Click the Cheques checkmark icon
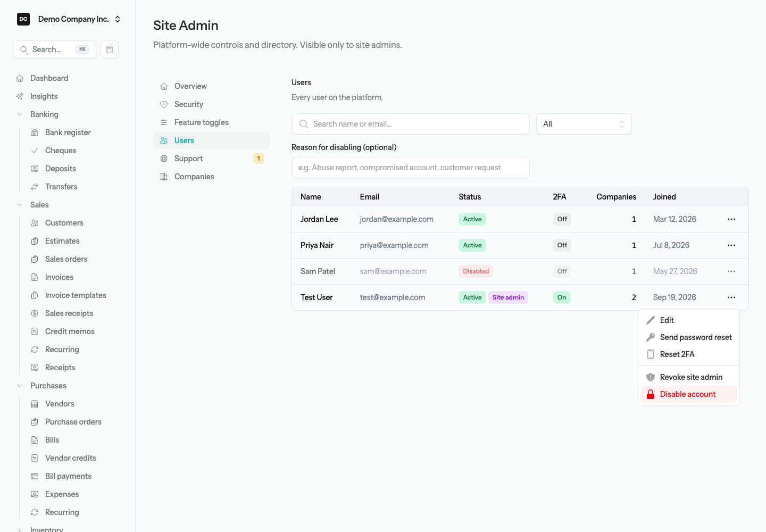This screenshot has width=766, height=532. click(x=35, y=151)
